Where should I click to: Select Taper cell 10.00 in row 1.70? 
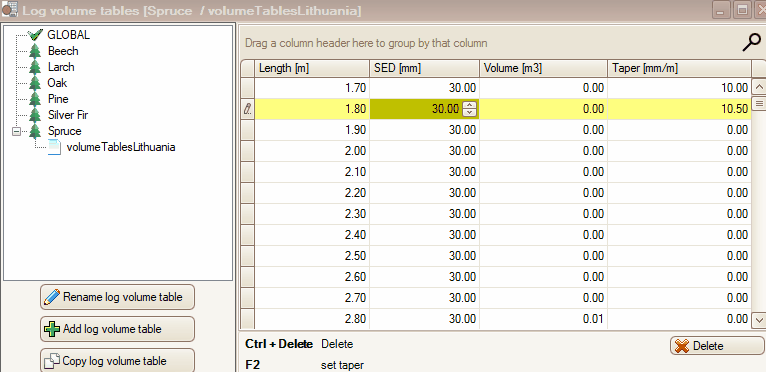[679, 88]
